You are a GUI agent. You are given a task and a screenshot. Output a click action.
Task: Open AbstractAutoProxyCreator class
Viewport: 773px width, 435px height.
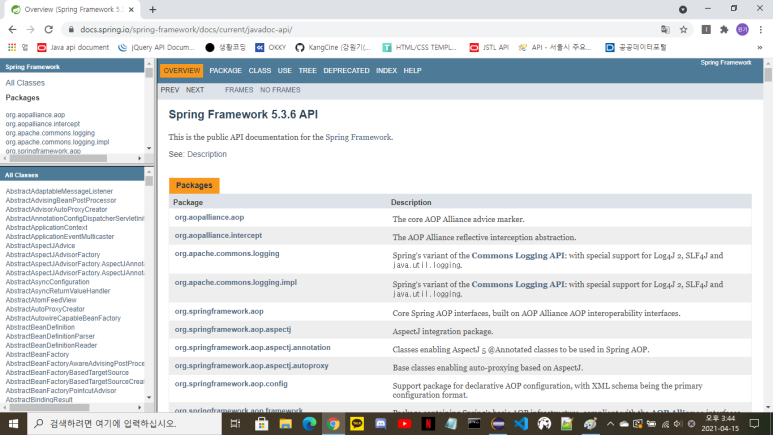(x=45, y=309)
